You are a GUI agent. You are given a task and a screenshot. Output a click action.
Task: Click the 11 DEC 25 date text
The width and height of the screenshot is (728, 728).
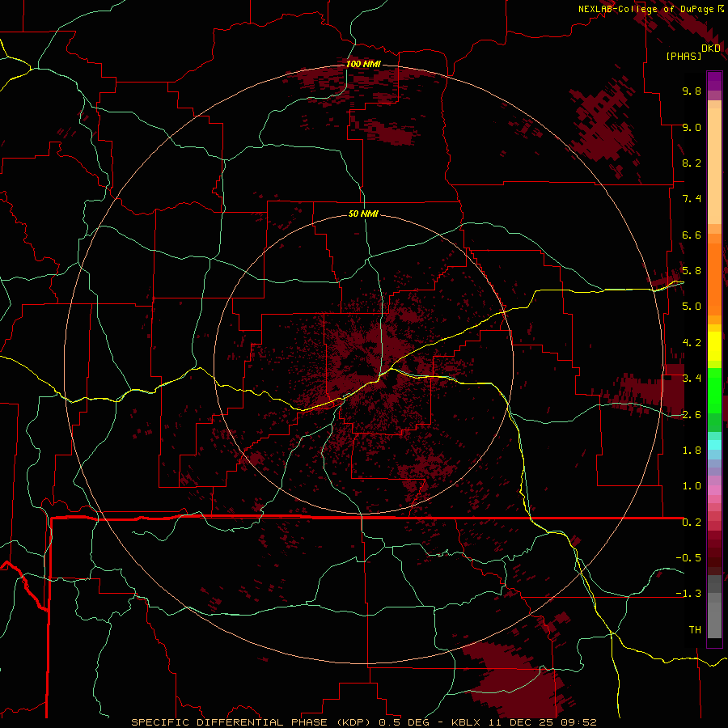click(520, 722)
